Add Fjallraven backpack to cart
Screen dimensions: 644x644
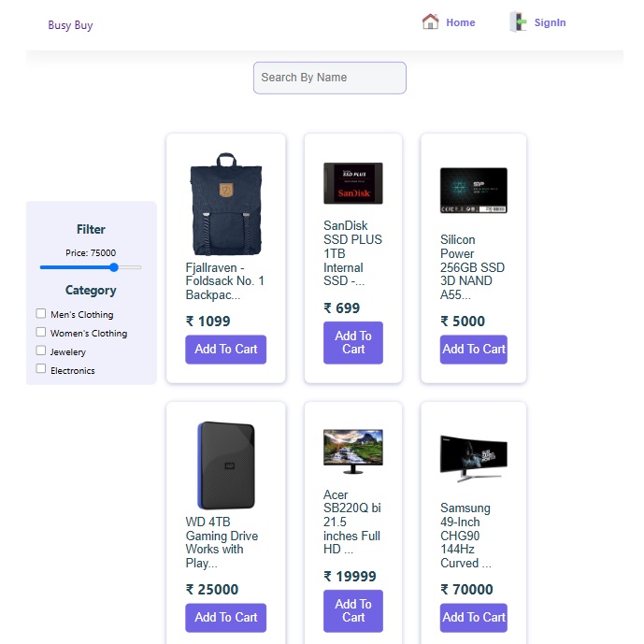click(x=226, y=350)
